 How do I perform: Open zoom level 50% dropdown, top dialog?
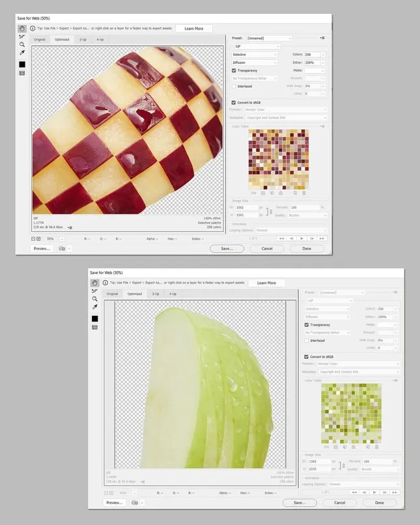click(62, 239)
